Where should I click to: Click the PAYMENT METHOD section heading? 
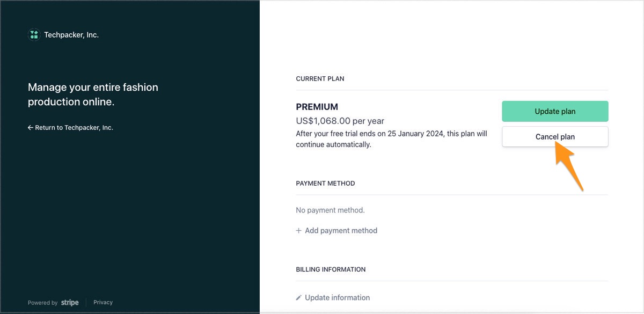click(x=325, y=184)
